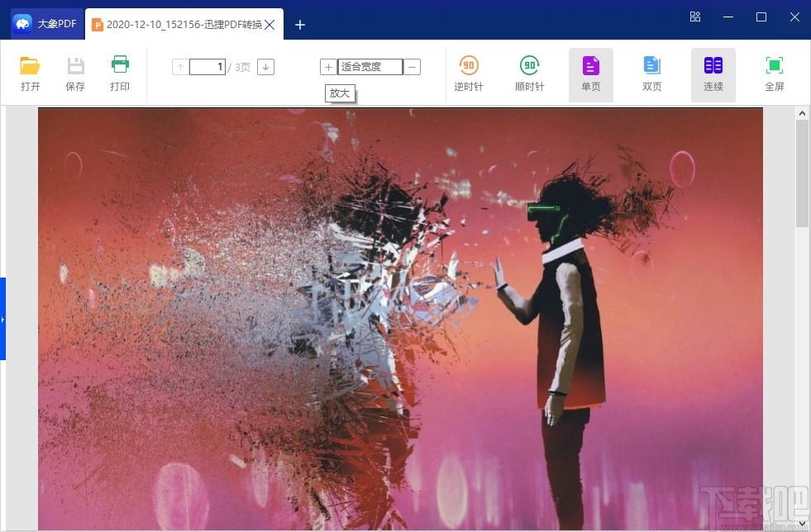Add a new tab with plus icon

300,25
